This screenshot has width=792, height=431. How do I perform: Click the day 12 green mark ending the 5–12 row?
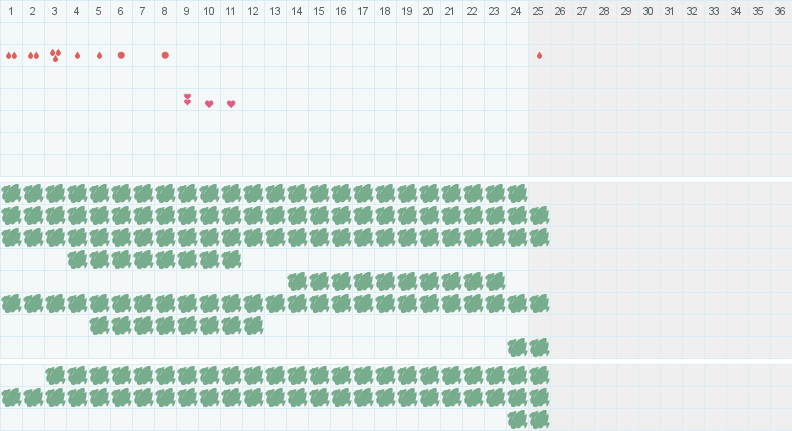(x=253, y=325)
